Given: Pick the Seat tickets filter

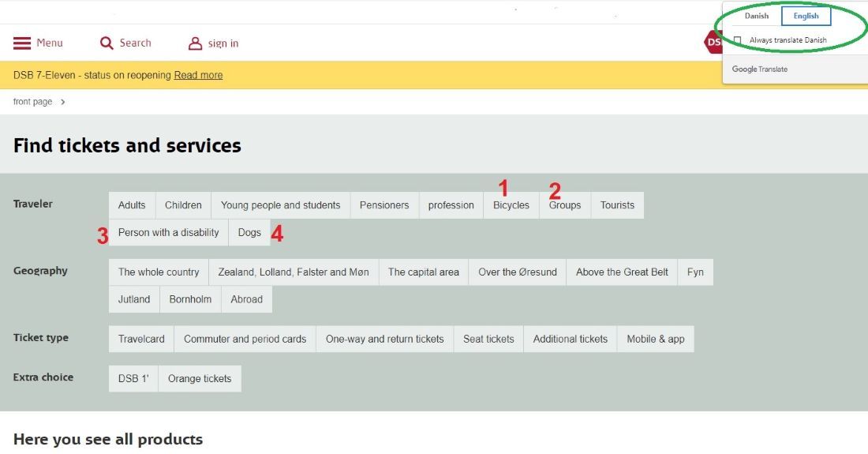Looking at the screenshot, I should coord(488,340).
